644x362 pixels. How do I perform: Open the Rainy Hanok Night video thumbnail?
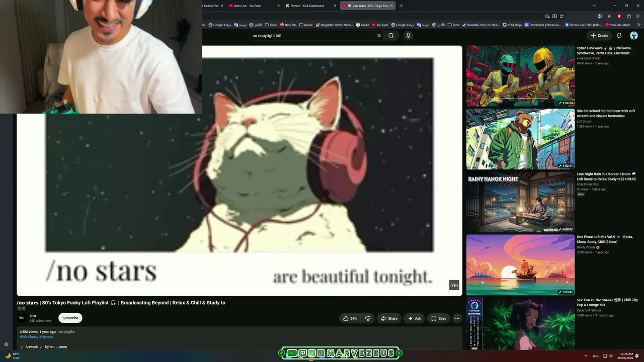tap(520, 202)
